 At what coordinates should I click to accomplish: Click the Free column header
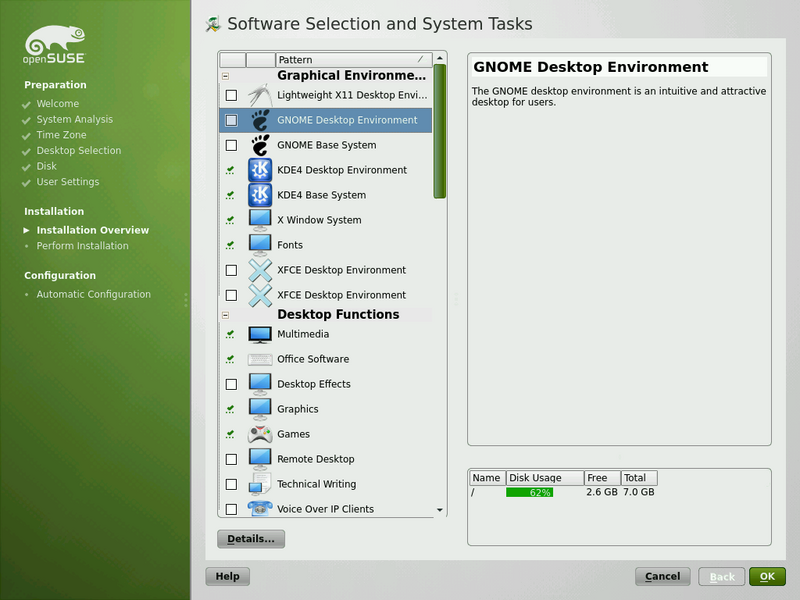pos(602,478)
